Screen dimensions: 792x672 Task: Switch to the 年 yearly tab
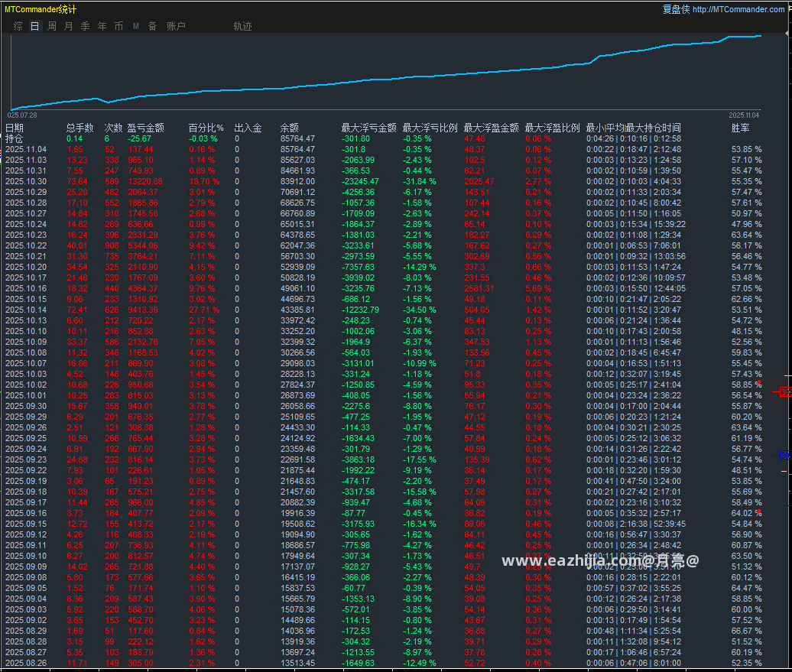[x=102, y=26]
